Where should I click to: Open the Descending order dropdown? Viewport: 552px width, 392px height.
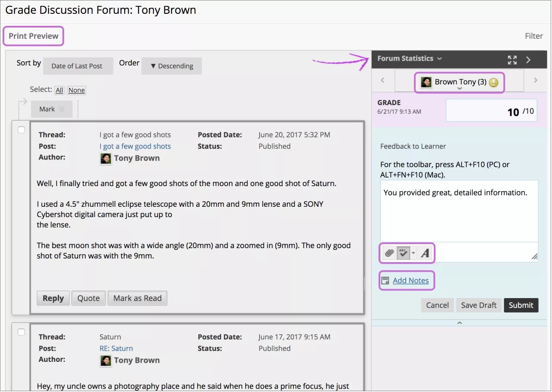click(172, 66)
